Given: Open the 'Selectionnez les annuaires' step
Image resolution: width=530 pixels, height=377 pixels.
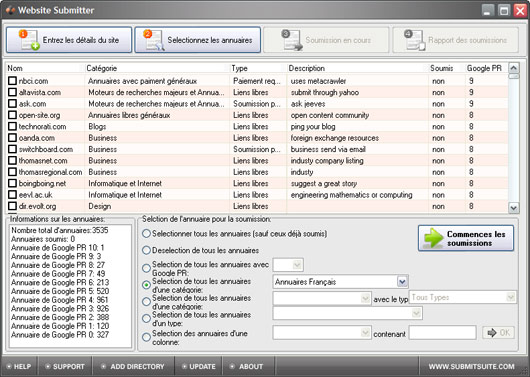Looking at the screenshot, I should 198,40.
